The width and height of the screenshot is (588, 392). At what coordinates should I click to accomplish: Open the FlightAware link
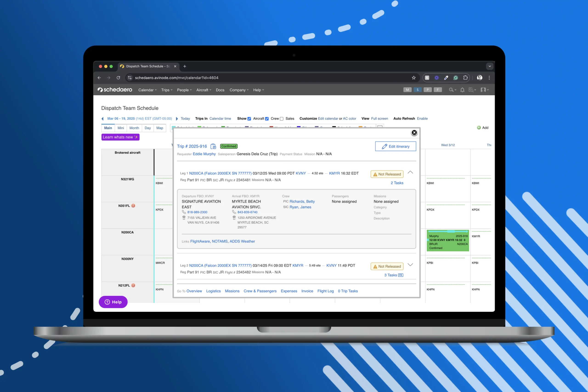click(200, 241)
